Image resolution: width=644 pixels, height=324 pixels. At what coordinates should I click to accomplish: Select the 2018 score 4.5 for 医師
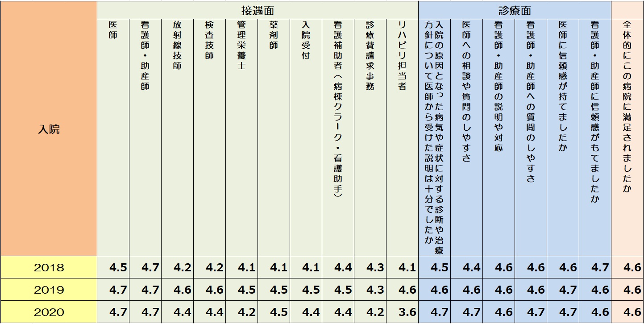pyautogui.click(x=113, y=267)
